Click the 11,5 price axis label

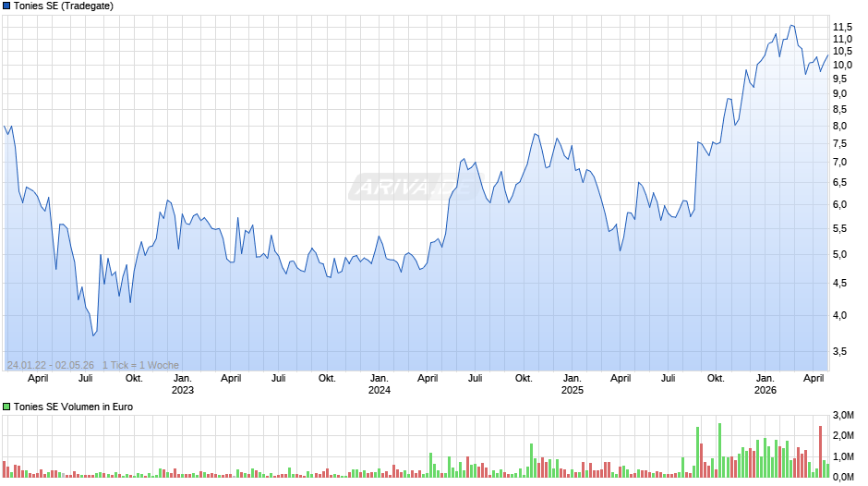(842, 27)
